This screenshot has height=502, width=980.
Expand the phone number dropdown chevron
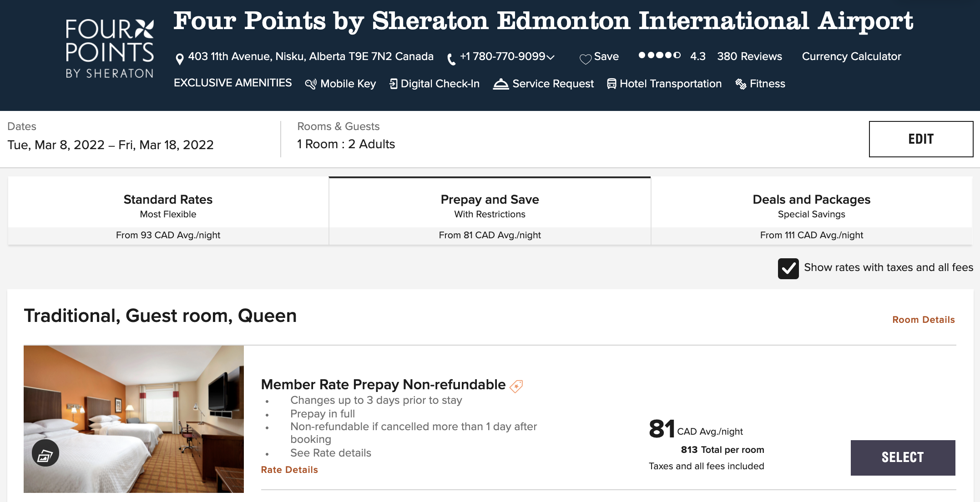pyautogui.click(x=551, y=57)
